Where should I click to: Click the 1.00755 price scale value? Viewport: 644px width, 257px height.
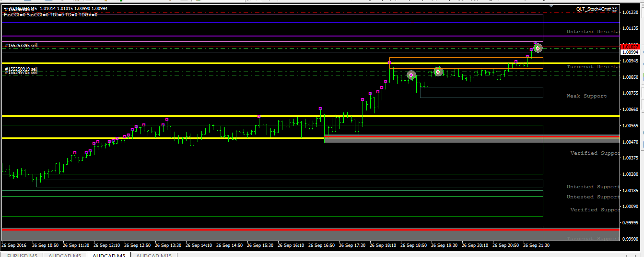631,93
